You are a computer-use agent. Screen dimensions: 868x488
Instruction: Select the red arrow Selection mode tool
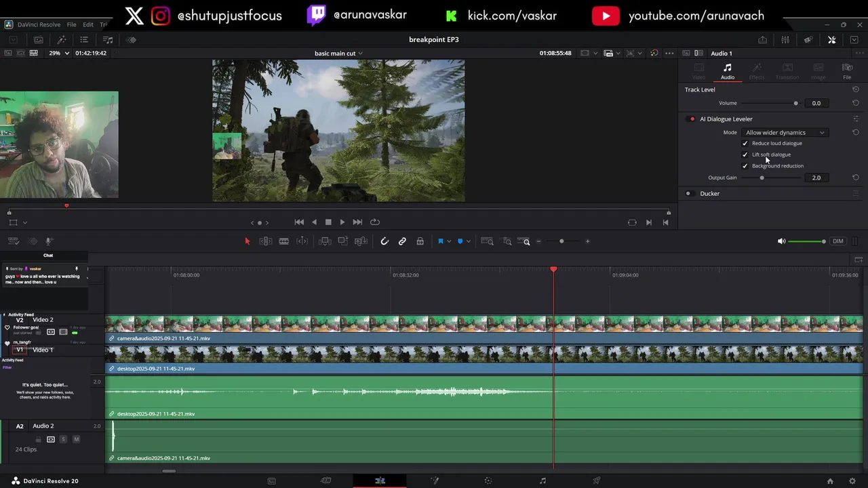(248, 241)
